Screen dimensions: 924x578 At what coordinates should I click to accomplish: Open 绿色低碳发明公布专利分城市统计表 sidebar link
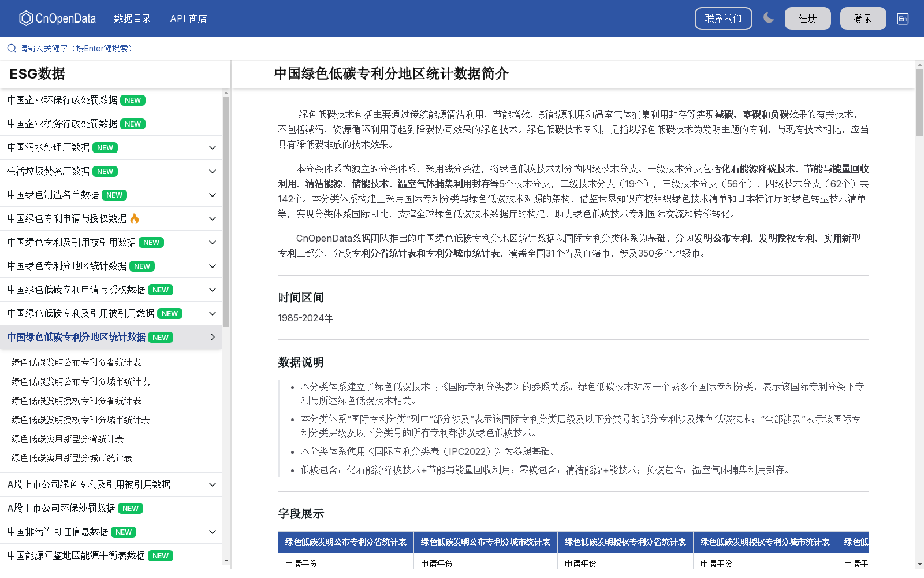point(81,381)
